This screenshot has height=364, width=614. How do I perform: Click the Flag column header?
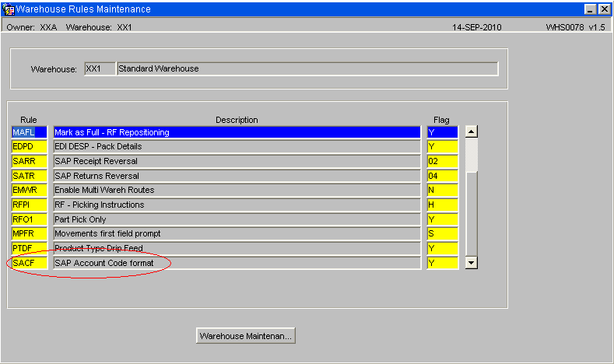click(441, 120)
